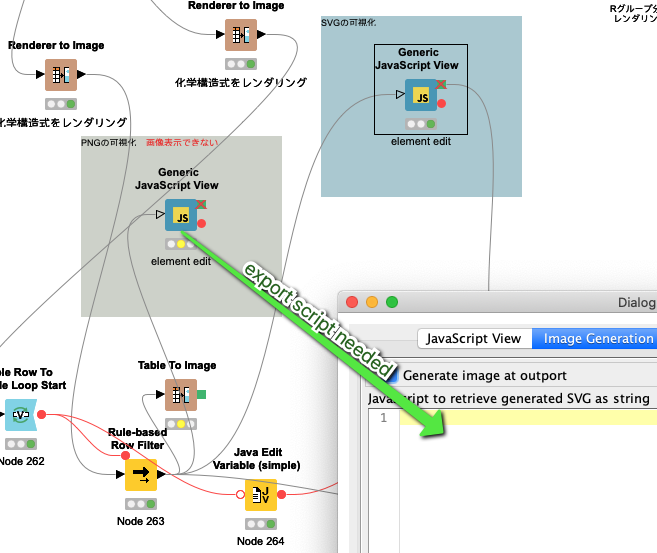Select Generic JavaScript View node in PNG annotation
This screenshot has height=553, width=657.
pos(181,215)
